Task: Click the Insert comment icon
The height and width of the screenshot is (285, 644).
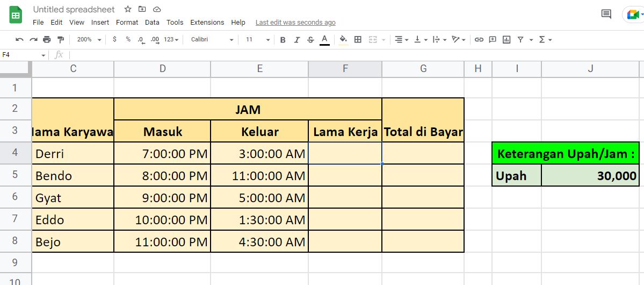Action: pos(493,39)
